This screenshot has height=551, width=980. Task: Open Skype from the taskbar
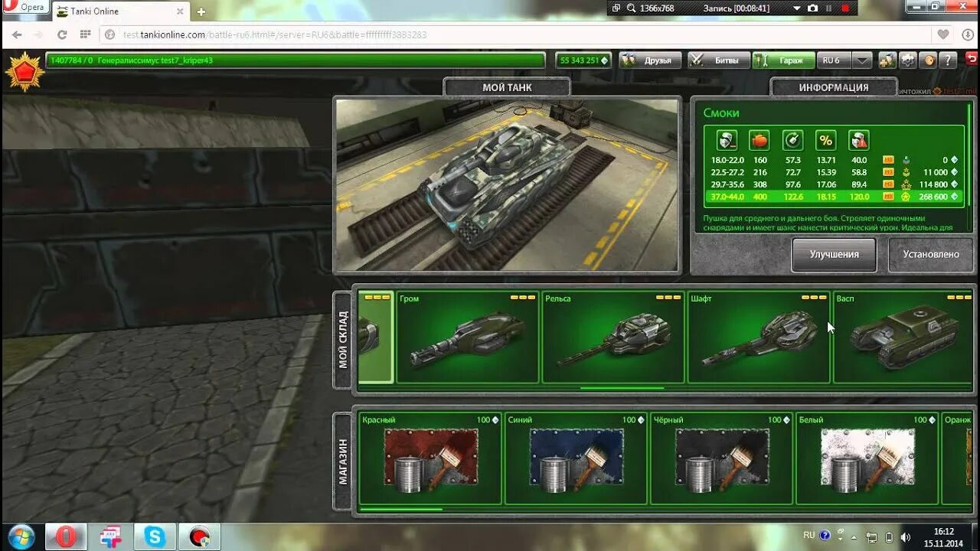point(155,536)
